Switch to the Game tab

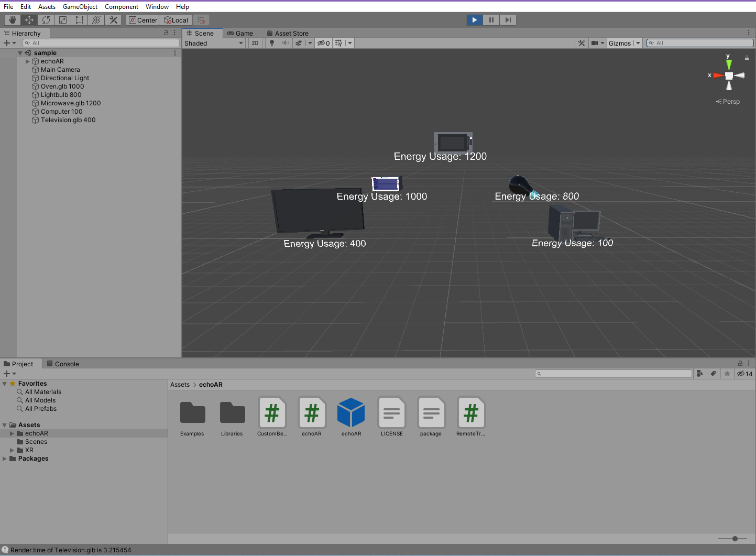240,33
